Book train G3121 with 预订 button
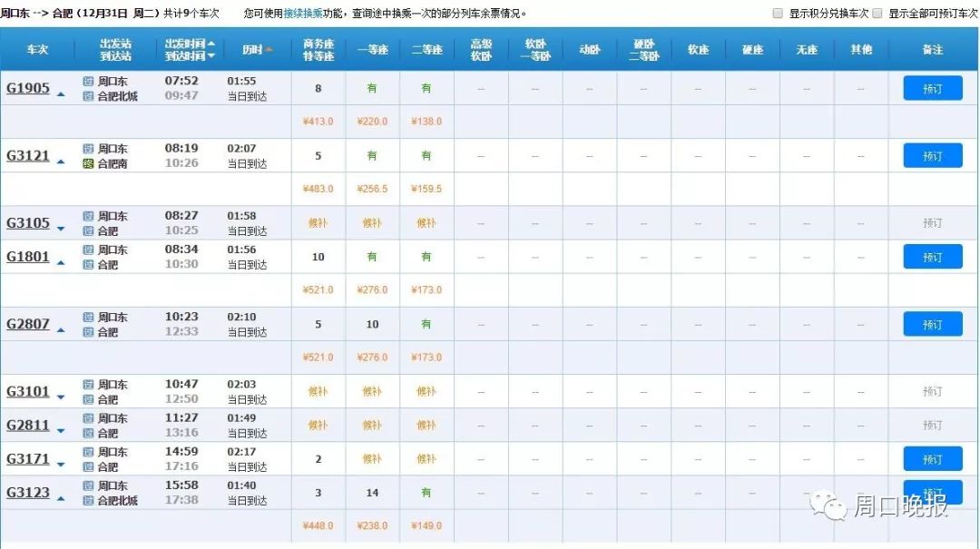The image size is (980, 549). tap(932, 156)
